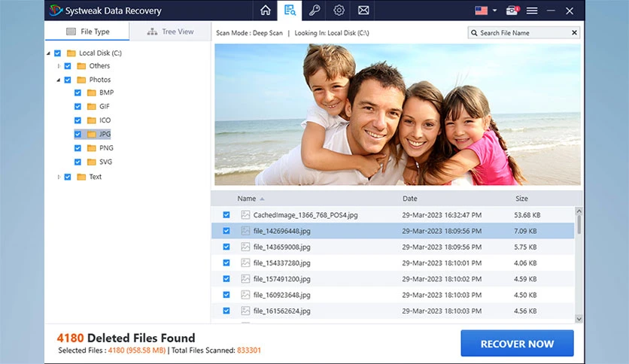Switch to the Tree View tab
This screenshot has height=364, width=629.
[170, 32]
